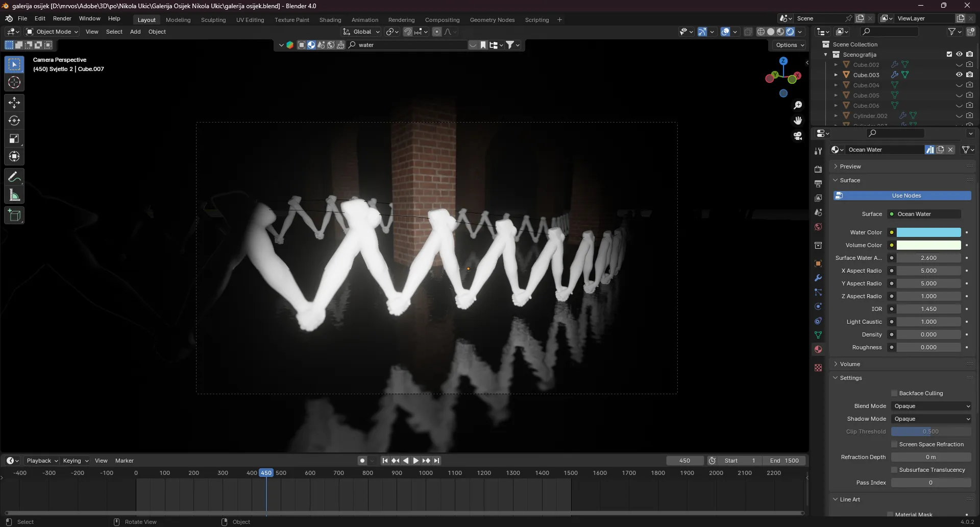Open the Render menu
980x527 pixels.
[62, 18]
